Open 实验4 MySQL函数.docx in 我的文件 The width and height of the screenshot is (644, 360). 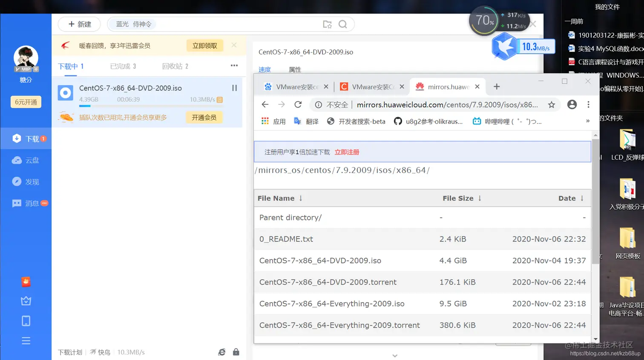point(607,49)
